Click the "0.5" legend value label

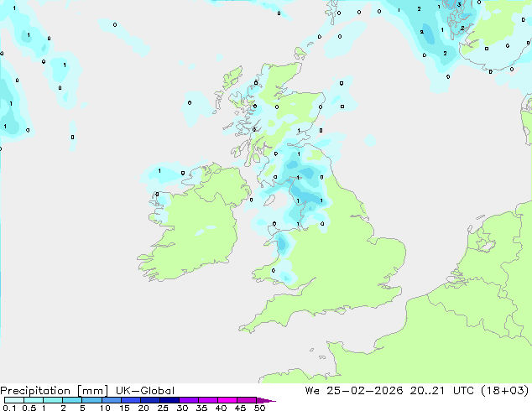(29, 408)
